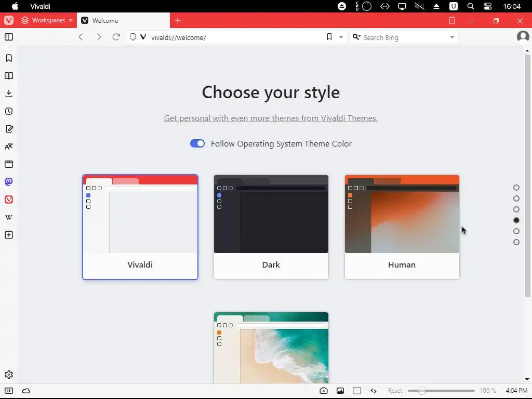Capture page with camera icon
Viewport: 532px width, 399px height.
coord(324,391)
